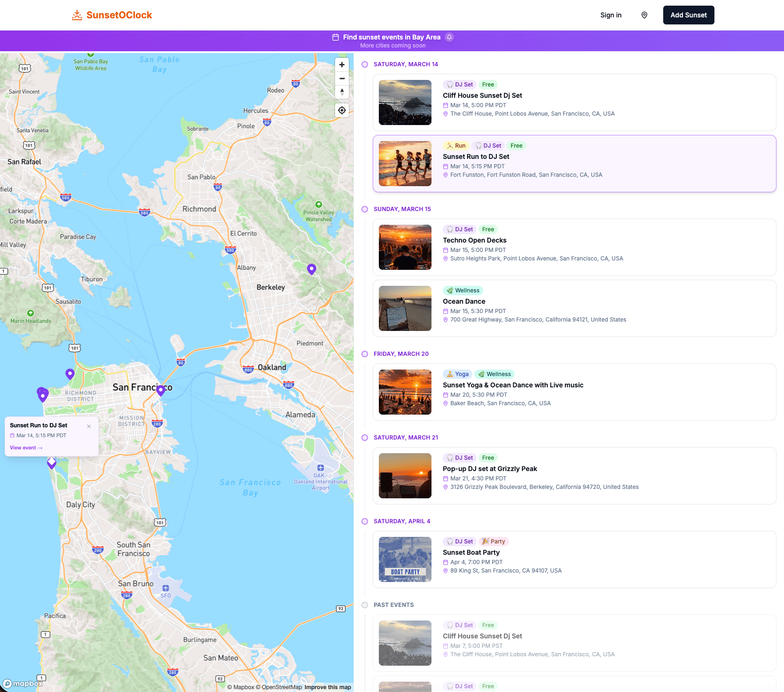Screen dimensions: 784x692
Task: Click the Party tag on Boat Party event
Action: 494,542
